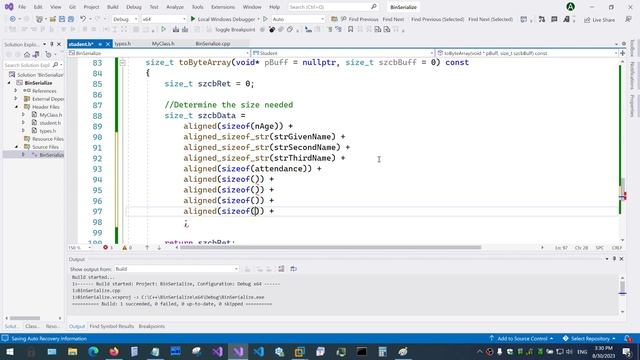Open the x64 platform dropdown

pyautogui.click(x=163, y=19)
